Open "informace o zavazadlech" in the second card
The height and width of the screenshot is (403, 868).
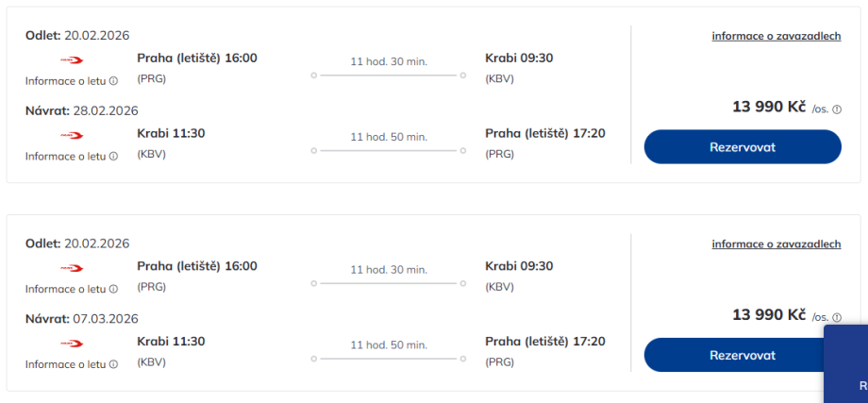tap(776, 244)
